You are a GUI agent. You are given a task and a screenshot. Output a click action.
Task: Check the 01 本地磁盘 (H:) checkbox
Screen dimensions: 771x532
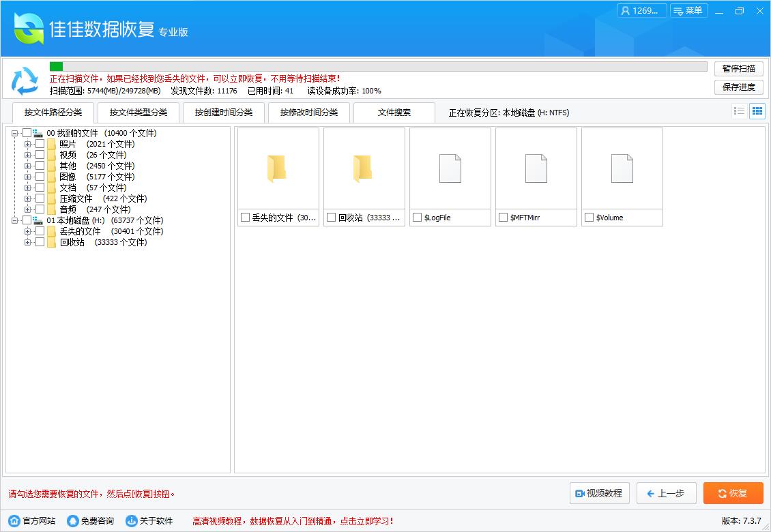(x=27, y=220)
